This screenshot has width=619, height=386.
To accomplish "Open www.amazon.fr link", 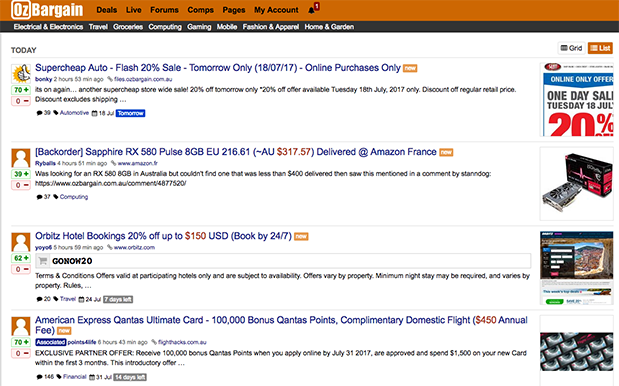I will pyautogui.click(x=137, y=163).
